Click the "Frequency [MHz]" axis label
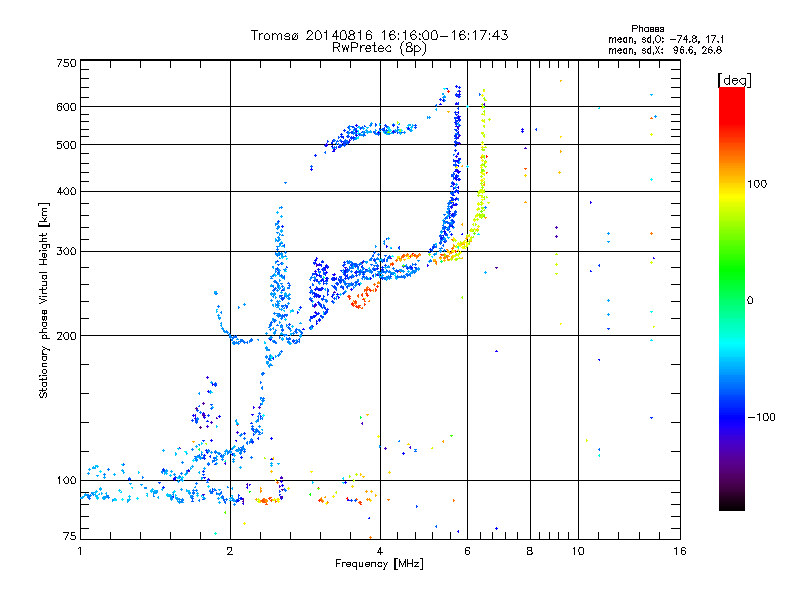Image resolution: width=800 pixels, height=600 pixels. coord(379,564)
